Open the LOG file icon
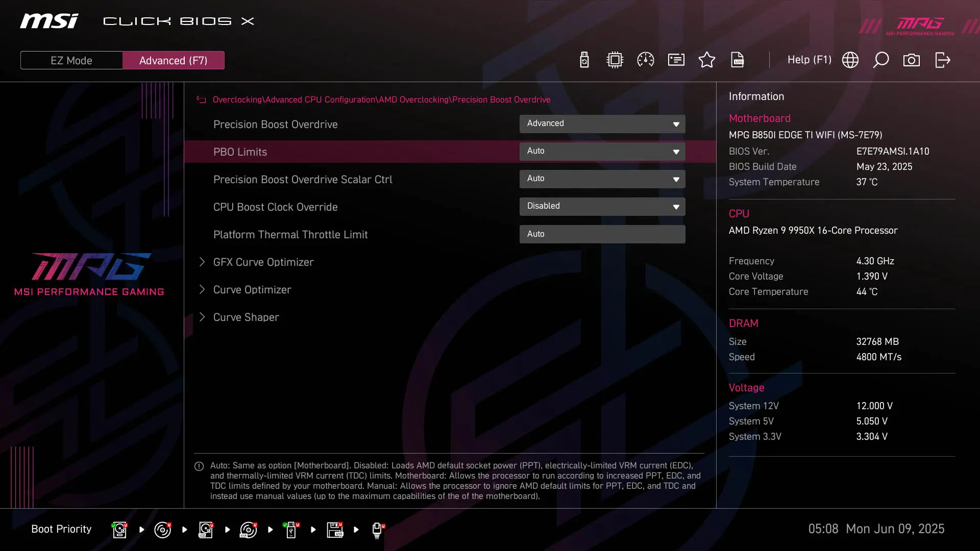This screenshot has width=980, height=551. 738,60
